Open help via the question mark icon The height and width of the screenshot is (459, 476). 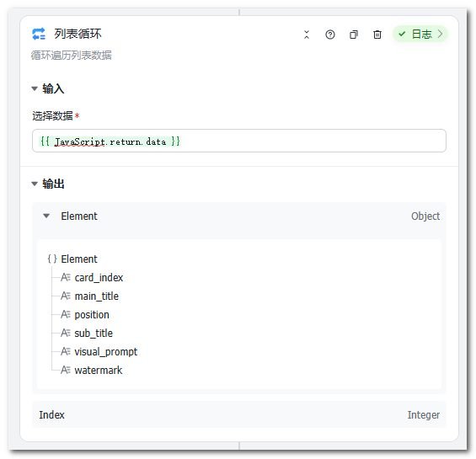pyautogui.click(x=330, y=35)
